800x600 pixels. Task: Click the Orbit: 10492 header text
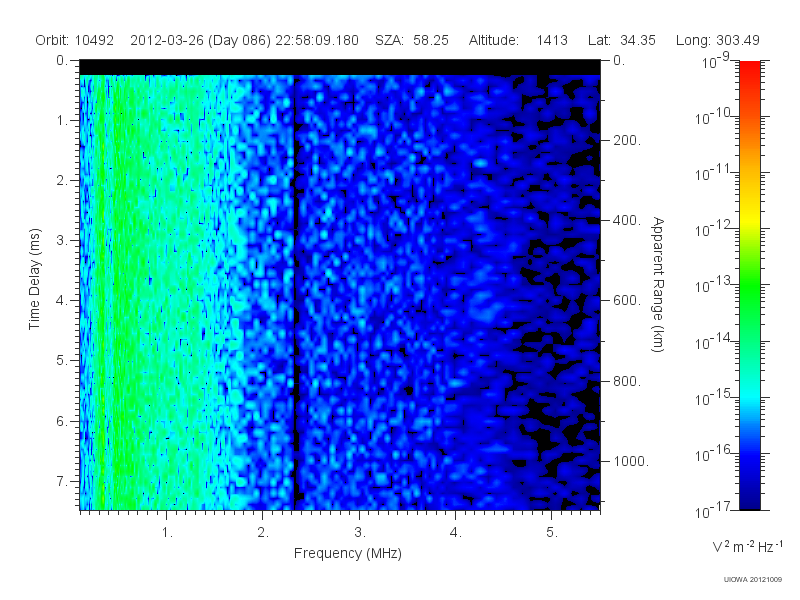click(x=74, y=40)
